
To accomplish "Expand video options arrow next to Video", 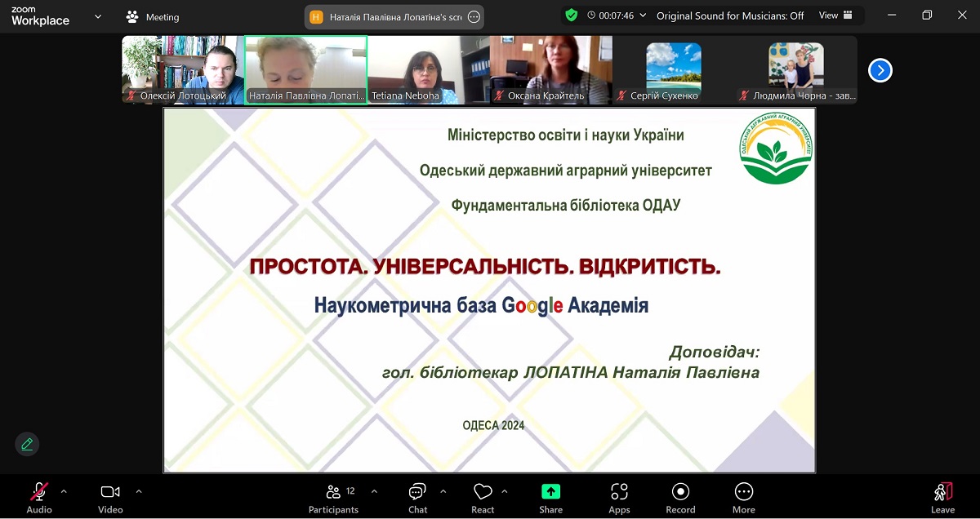I will click(x=139, y=491).
